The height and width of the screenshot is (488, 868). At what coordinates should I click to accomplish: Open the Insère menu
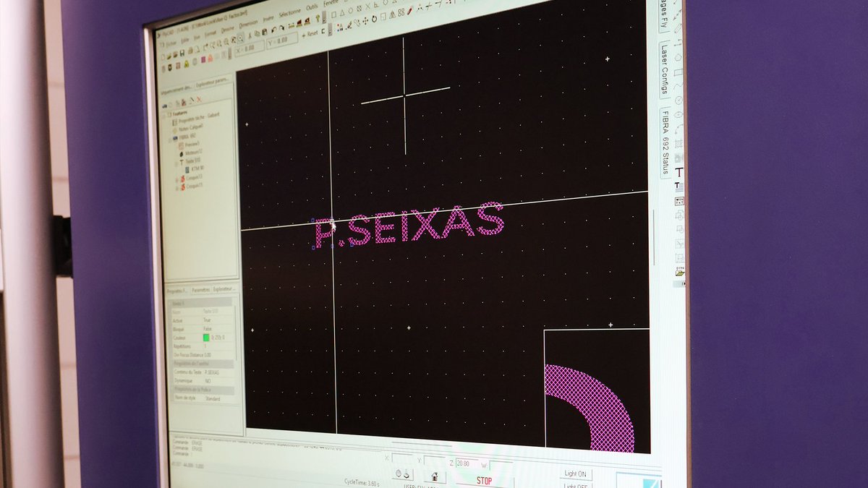[268, 19]
